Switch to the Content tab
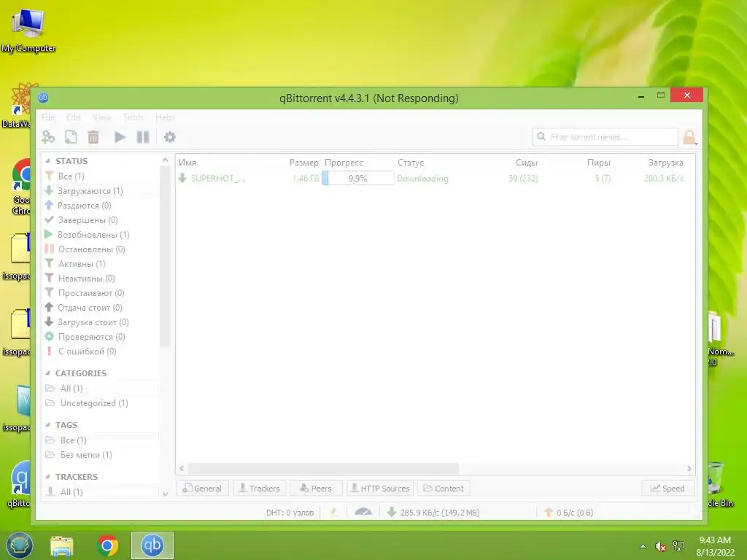This screenshot has width=747, height=560. [444, 488]
